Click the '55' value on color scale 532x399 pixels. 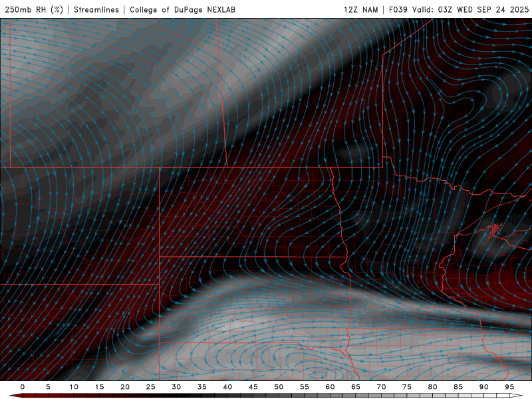click(x=305, y=387)
